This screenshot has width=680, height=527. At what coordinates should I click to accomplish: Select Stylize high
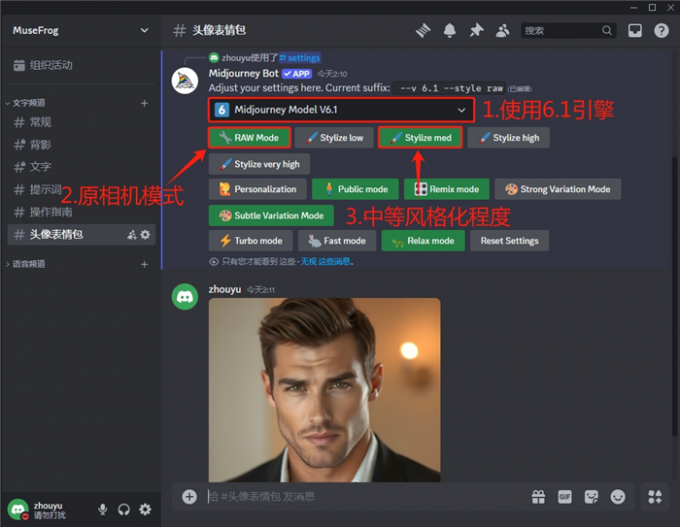point(509,138)
